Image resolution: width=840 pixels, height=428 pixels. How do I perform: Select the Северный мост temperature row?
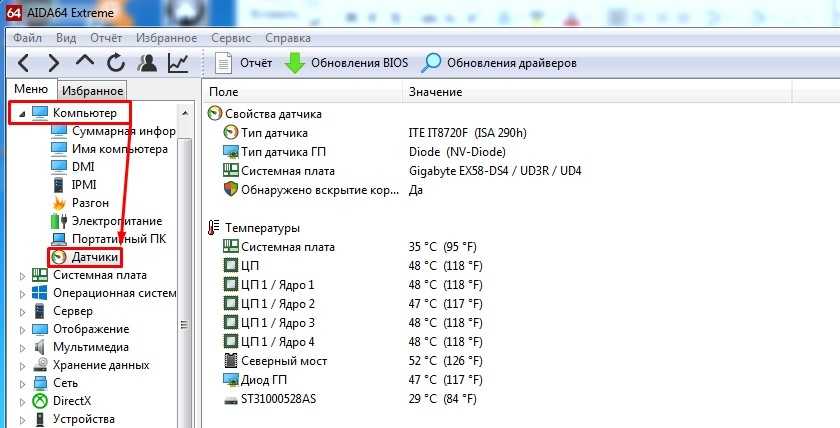point(284,361)
